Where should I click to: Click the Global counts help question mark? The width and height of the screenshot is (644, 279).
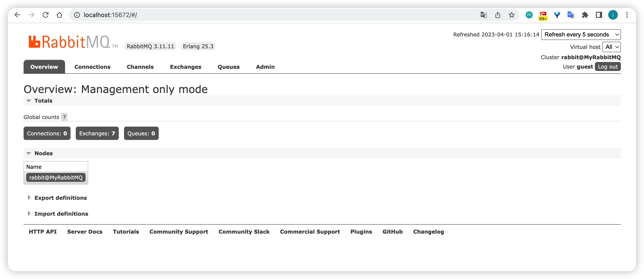coord(64,117)
